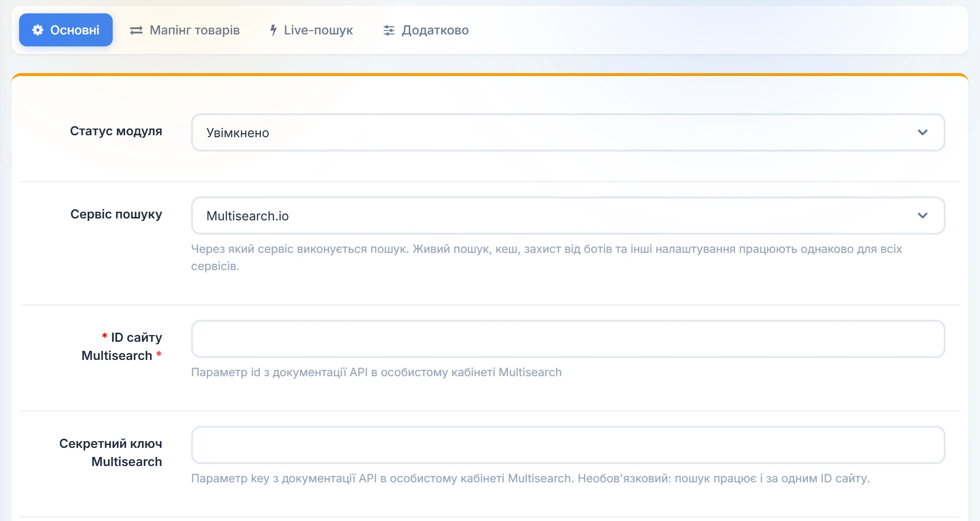The image size is (980, 521).
Task: Focus the ID сайту Multisearch input field
Action: [x=568, y=339]
